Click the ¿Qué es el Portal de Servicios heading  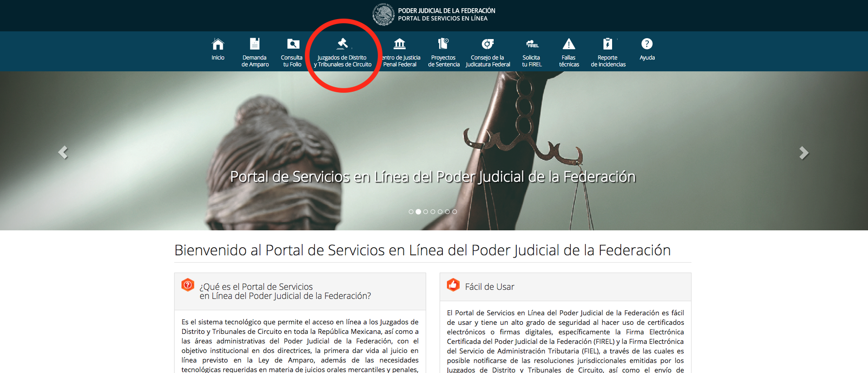[x=285, y=291]
